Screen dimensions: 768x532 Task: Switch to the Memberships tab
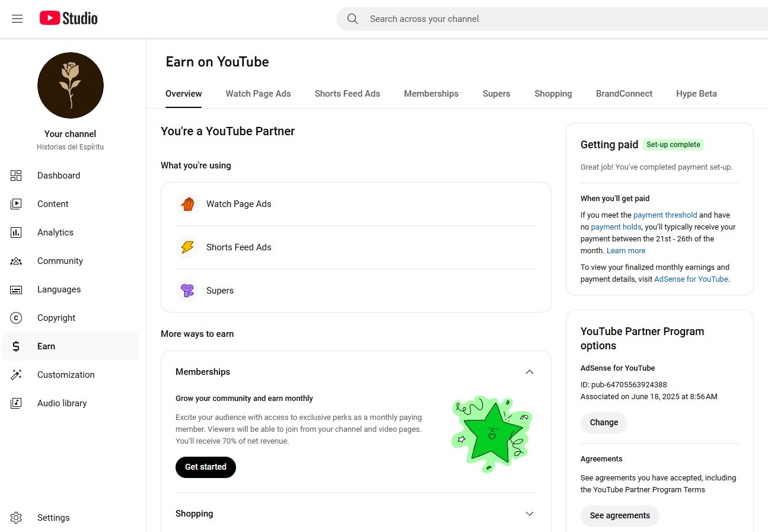coord(431,94)
